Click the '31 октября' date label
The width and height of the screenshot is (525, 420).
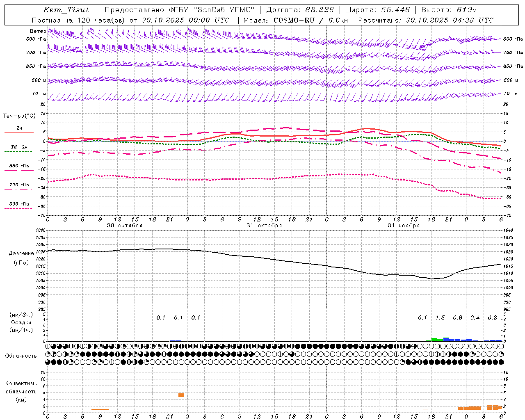click(264, 226)
